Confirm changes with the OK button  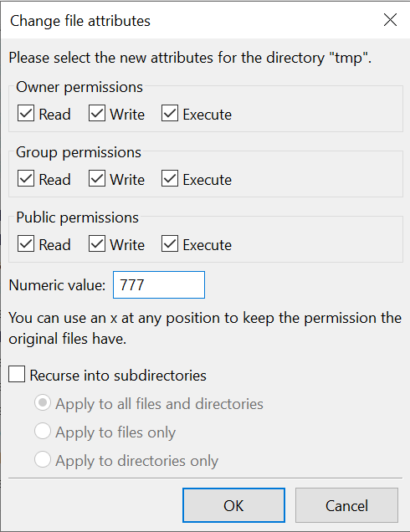click(233, 505)
